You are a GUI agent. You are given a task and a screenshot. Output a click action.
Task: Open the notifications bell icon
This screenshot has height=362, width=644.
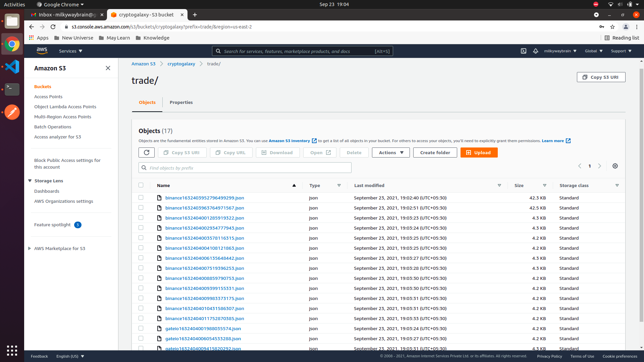pyautogui.click(x=535, y=51)
